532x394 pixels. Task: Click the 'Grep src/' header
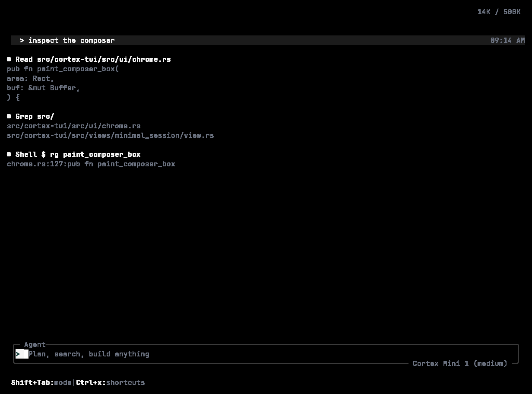(x=35, y=116)
